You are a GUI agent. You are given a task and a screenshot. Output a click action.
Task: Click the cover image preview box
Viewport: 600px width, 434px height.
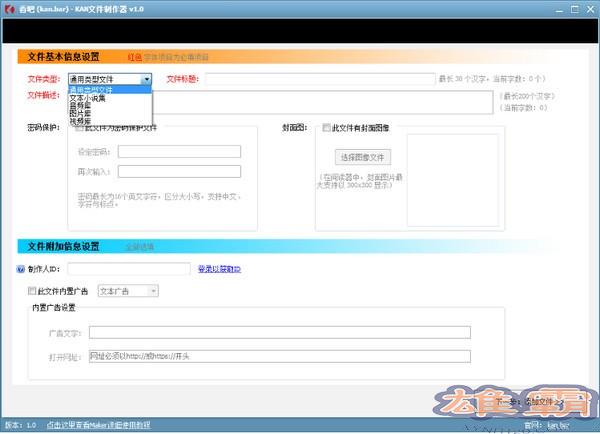tap(453, 180)
